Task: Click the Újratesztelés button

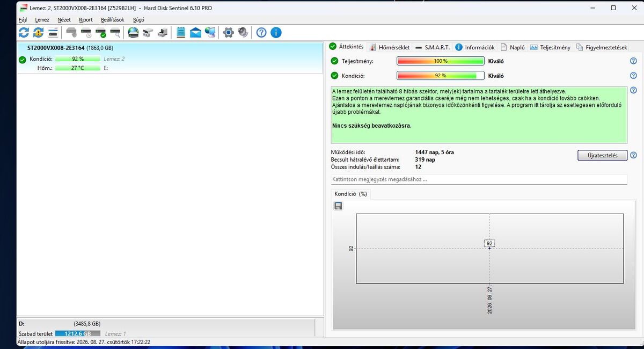Action: click(x=602, y=155)
